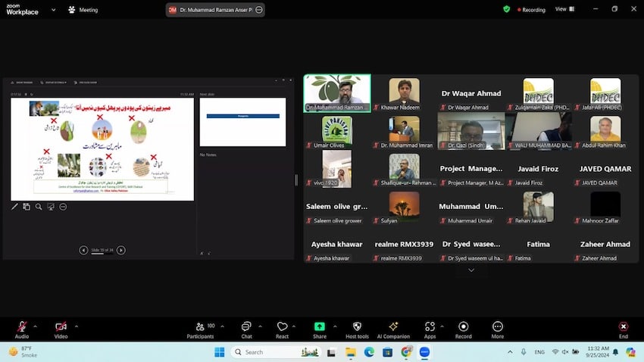
Task: Show more participants with the down chevron
Action: click(471, 270)
